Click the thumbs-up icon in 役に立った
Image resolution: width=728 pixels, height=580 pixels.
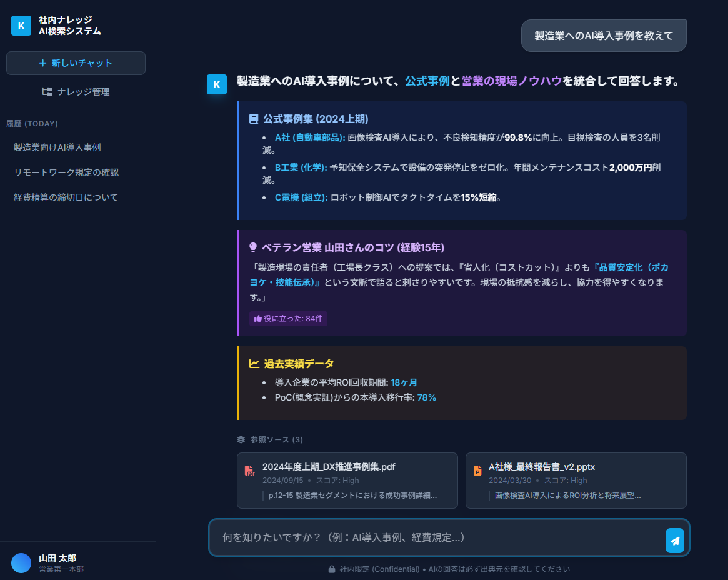click(258, 319)
